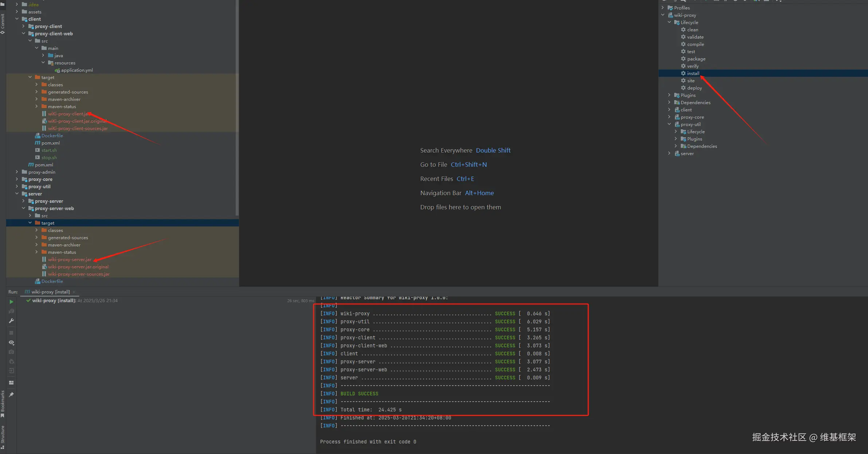
Task: Run the Maven install lifecycle goal
Action: pyautogui.click(x=692, y=73)
